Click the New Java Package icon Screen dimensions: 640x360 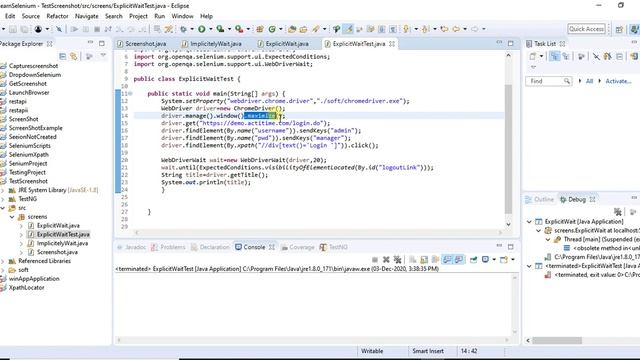(260, 29)
